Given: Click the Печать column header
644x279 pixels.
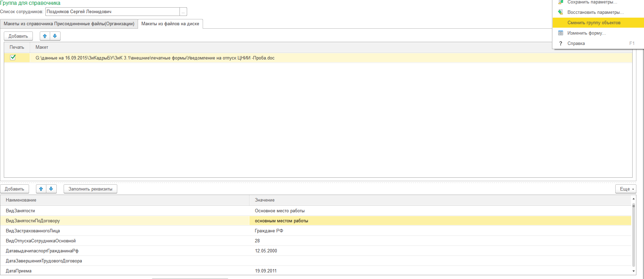Looking at the screenshot, I should click(17, 47).
